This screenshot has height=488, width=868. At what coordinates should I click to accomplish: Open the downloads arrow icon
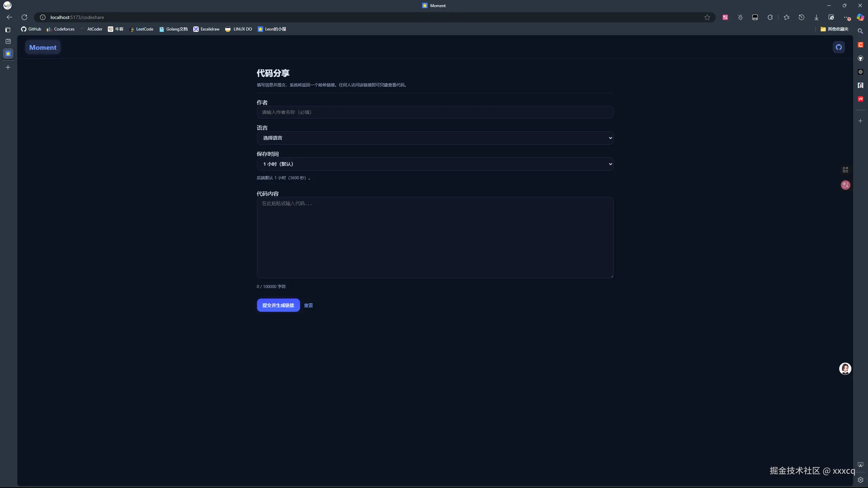[816, 17]
